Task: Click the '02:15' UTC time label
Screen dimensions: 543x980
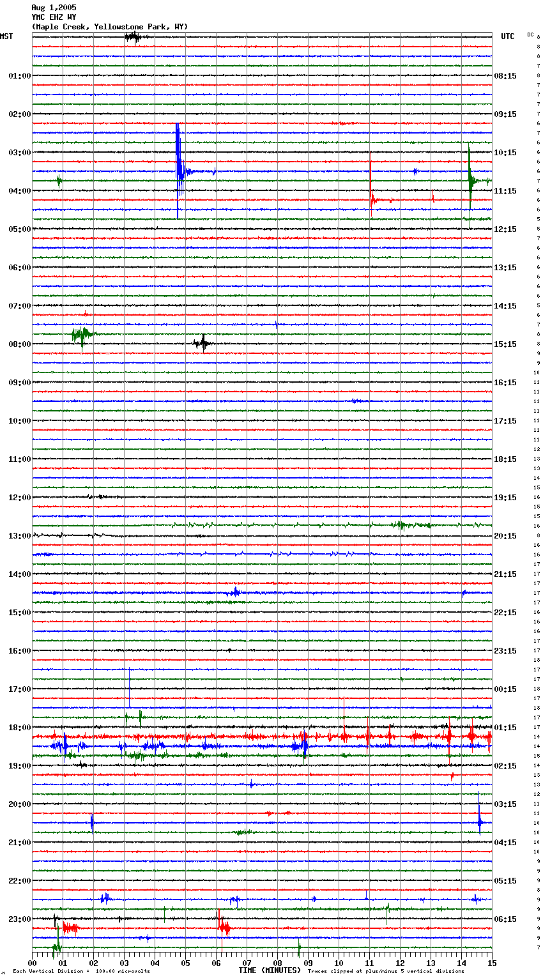Action: (505, 766)
